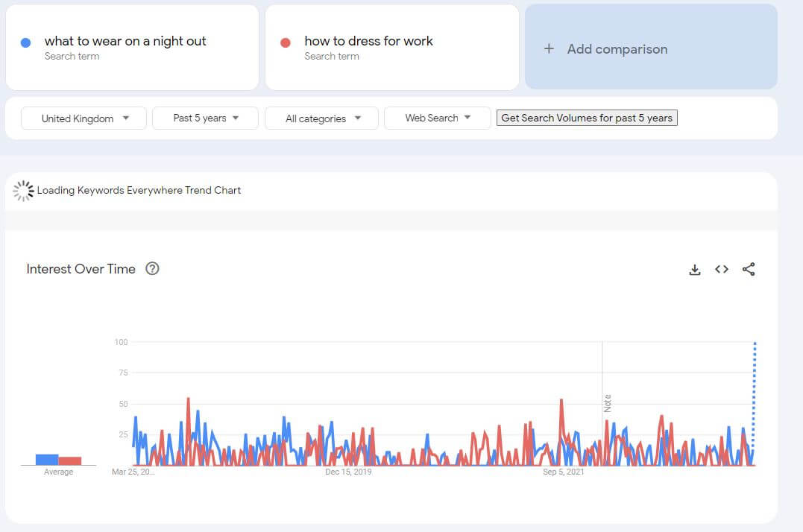This screenshot has height=532, width=803.
Task: Click the blue dot of the first term
Action: [x=25, y=42]
